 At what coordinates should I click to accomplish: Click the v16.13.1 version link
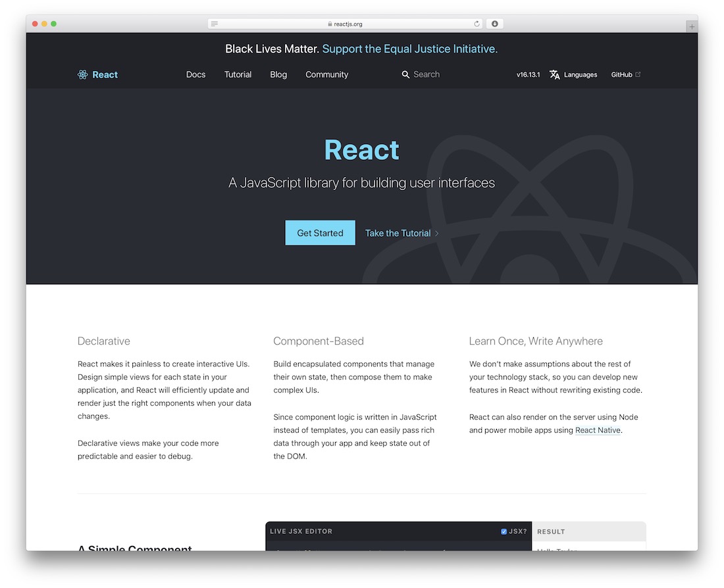(528, 74)
